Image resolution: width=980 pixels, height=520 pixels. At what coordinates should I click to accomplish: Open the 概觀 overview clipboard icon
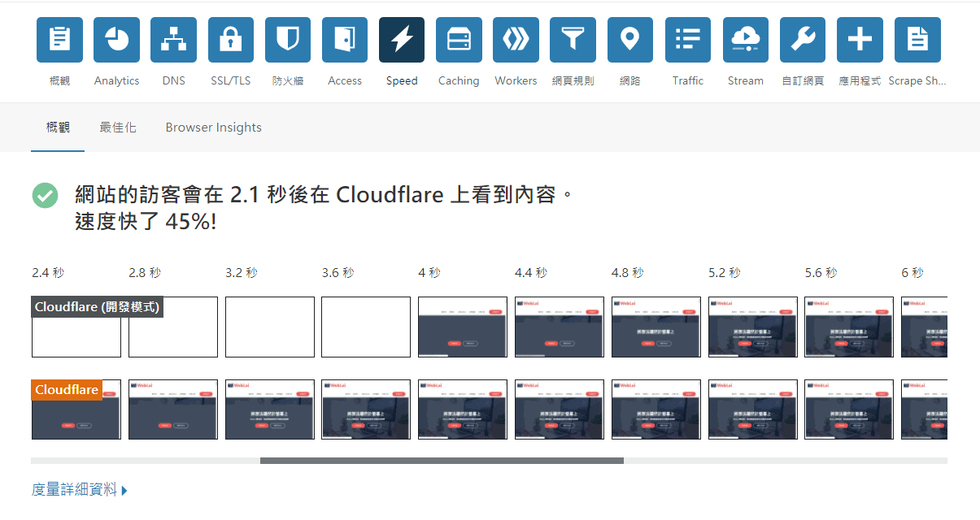(59, 40)
